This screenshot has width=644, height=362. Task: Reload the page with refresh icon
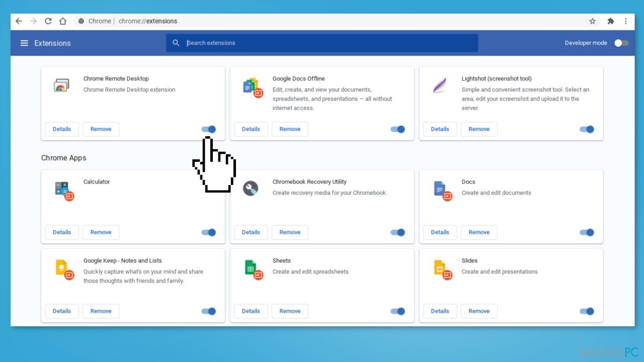(48, 21)
